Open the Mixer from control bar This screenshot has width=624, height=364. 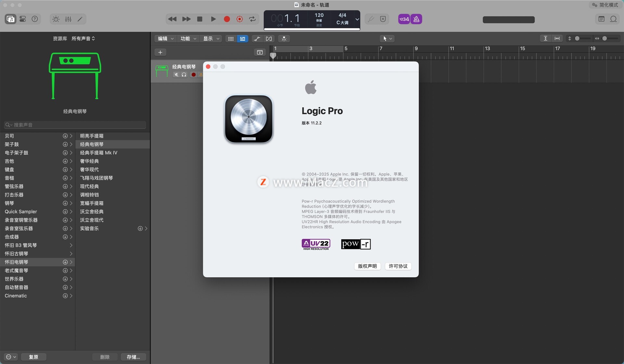click(x=68, y=19)
